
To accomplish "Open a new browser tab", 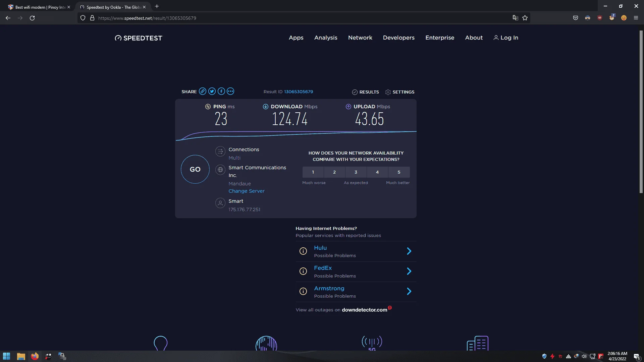I will tap(157, 6).
